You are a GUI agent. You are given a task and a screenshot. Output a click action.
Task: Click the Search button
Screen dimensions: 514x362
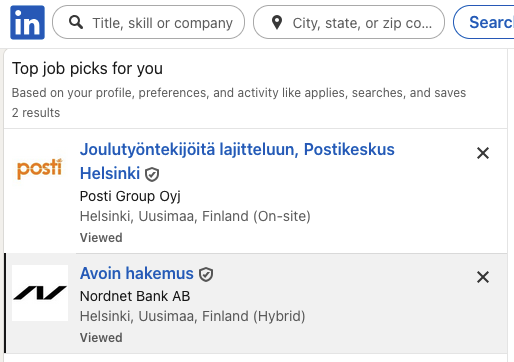point(484,22)
